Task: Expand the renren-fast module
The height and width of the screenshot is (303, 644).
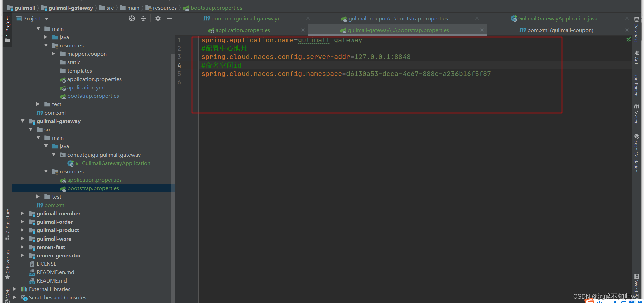Action: (22, 247)
